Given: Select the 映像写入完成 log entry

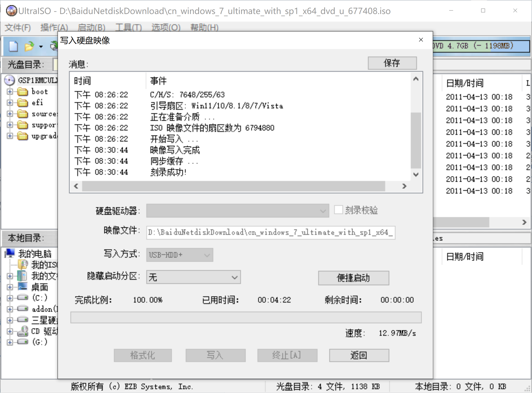Looking at the screenshot, I should click(175, 150).
